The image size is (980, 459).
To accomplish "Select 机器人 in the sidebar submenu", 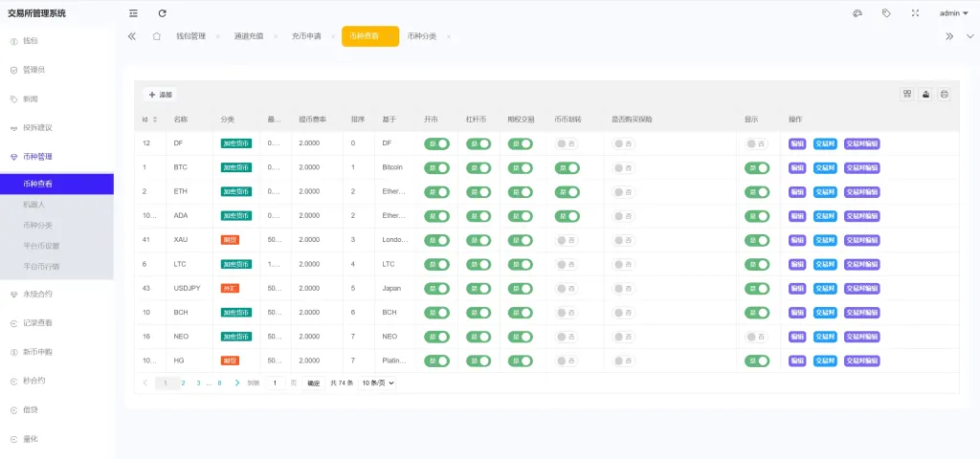I will point(56,205).
